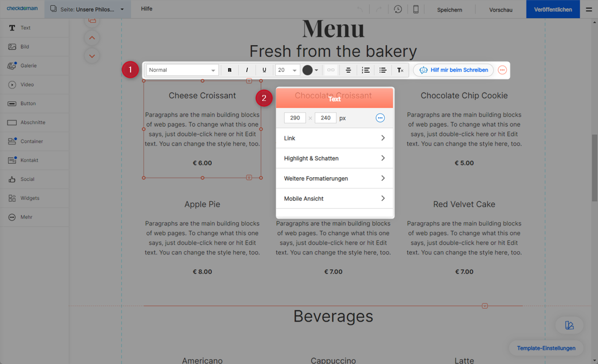
Task: Switch to mobile device preview icon
Action: point(415,10)
